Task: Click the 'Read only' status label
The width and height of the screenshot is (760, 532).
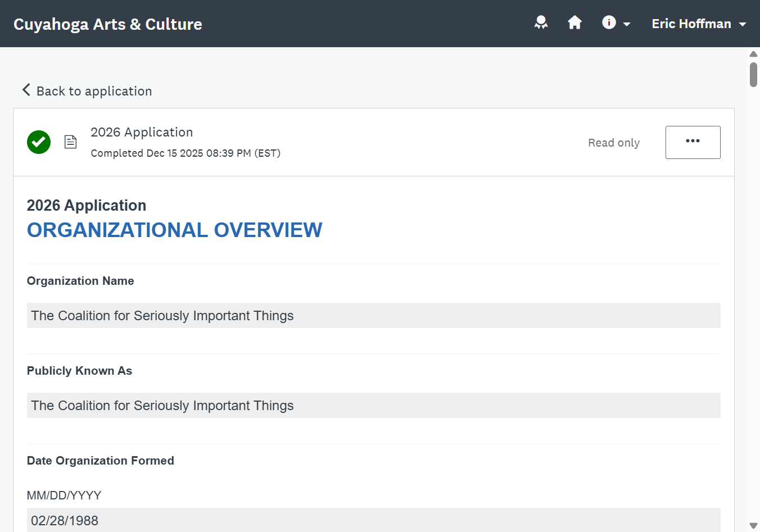Action: pyautogui.click(x=614, y=143)
